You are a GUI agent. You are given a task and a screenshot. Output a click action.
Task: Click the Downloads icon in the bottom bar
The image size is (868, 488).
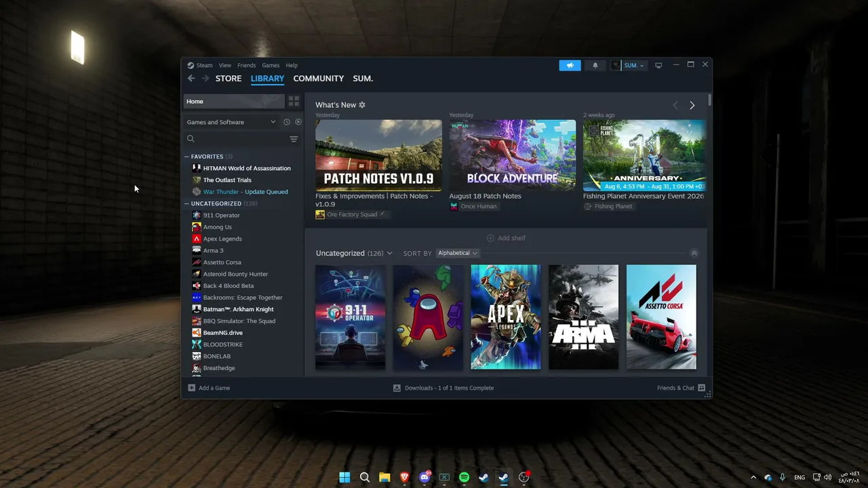[x=397, y=388]
